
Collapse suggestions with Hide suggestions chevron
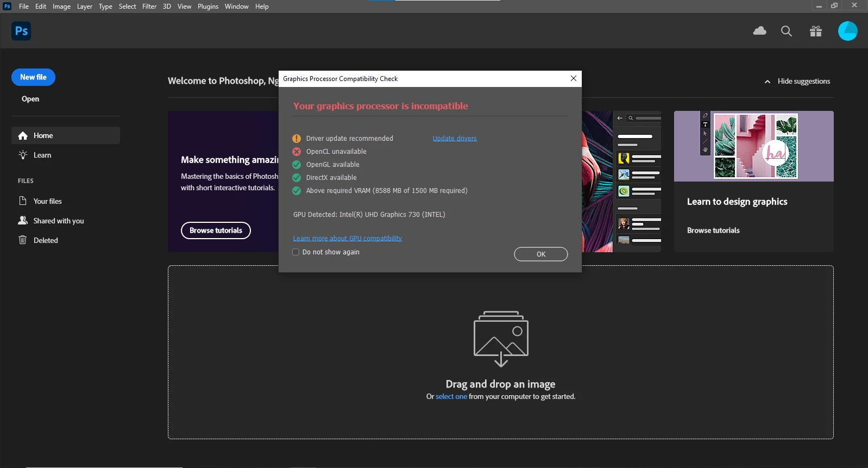click(x=768, y=82)
